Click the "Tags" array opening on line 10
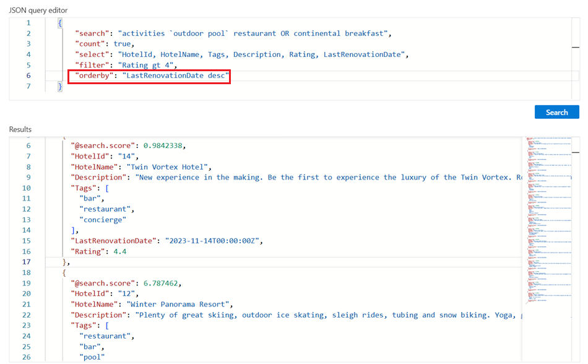The image size is (588, 364). click(89, 188)
